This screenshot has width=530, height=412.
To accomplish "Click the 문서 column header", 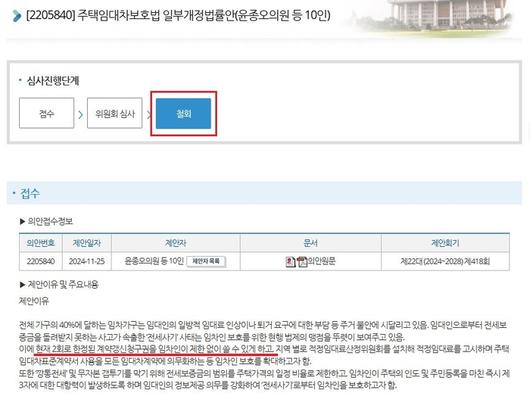I will click(x=310, y=243).
